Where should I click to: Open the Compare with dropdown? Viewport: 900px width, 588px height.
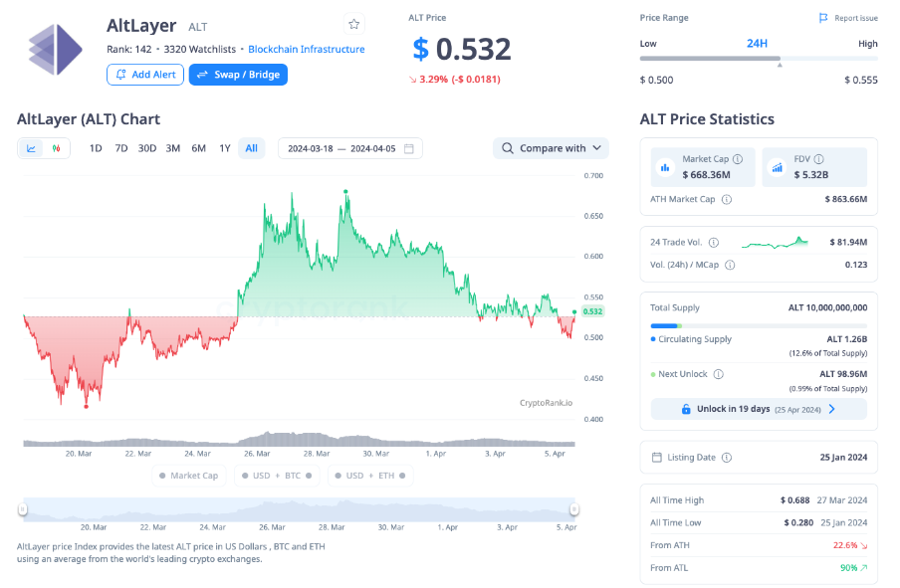pos(551,148)
